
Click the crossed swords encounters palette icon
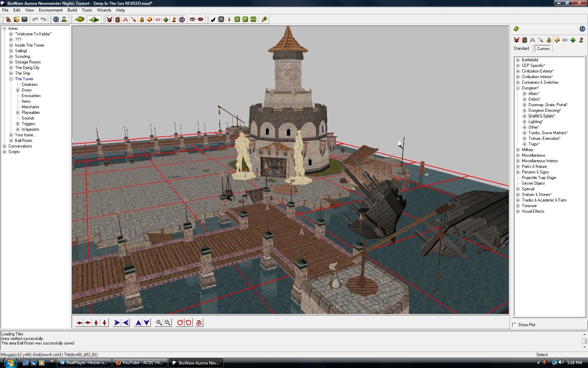click(x=532, y=40)
